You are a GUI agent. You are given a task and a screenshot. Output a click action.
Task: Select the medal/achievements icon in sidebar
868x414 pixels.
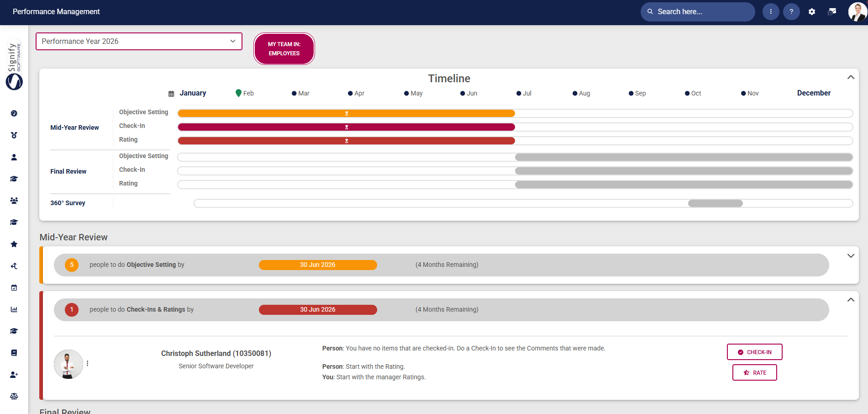(14, 135)
